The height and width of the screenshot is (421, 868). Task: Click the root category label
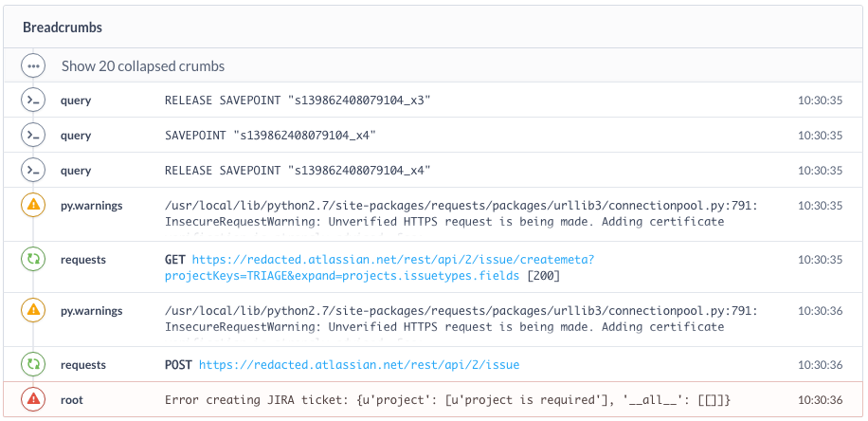(x=71, y=400)
